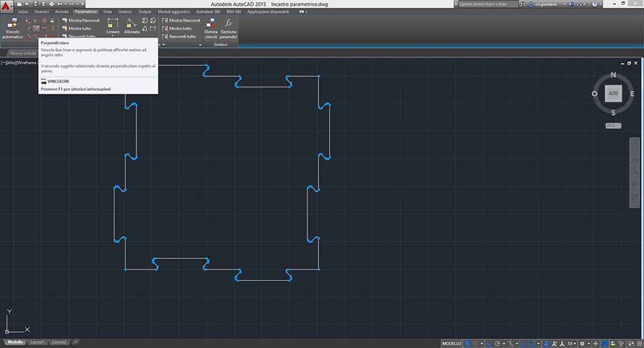Image resolution: width=644 pixels, height=348 pixels.
Task: Switch to the Vista ribbon tab
Action: coord(107,12)
